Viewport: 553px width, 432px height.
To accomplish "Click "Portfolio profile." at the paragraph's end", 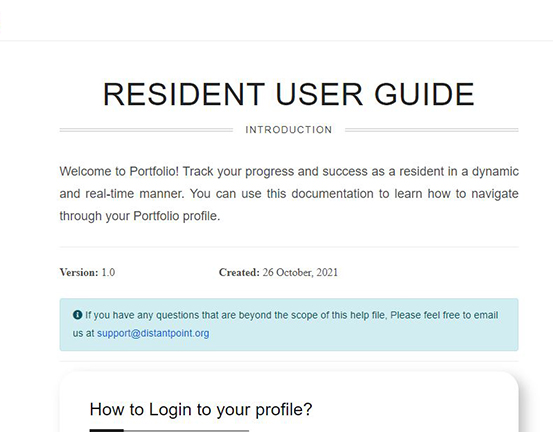I will click(x=177, y=216).
